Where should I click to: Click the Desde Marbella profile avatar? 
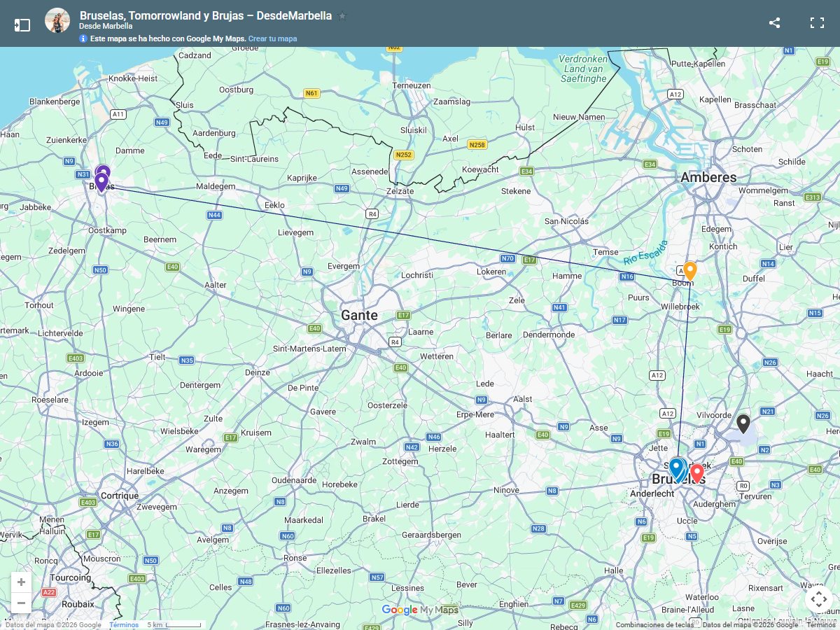click(x=57, y=21)
